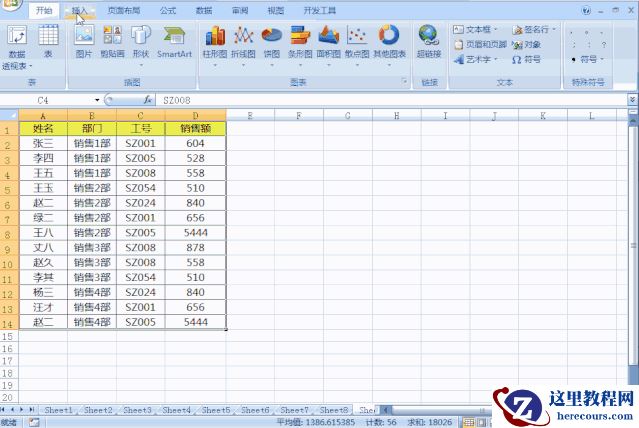Insert a table with the 表 icon
This screenshot has height=428, width=639.
point(48,41)
